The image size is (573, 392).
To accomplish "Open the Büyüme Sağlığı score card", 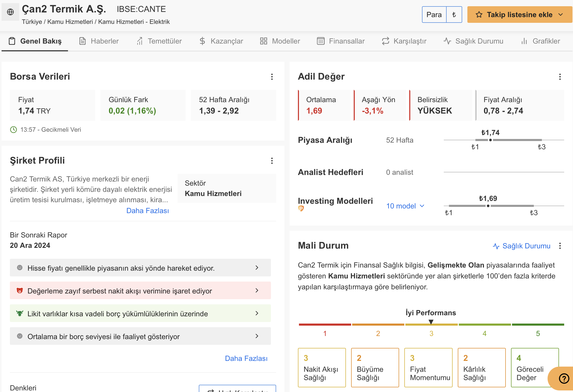I will pyautogui.click(x=375, y=368).
